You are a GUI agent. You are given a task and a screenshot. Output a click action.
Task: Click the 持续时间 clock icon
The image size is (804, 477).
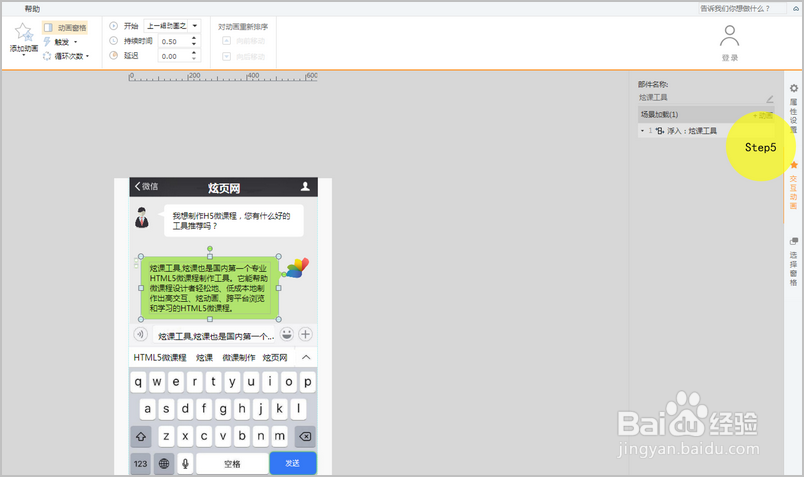click(114, 41)
